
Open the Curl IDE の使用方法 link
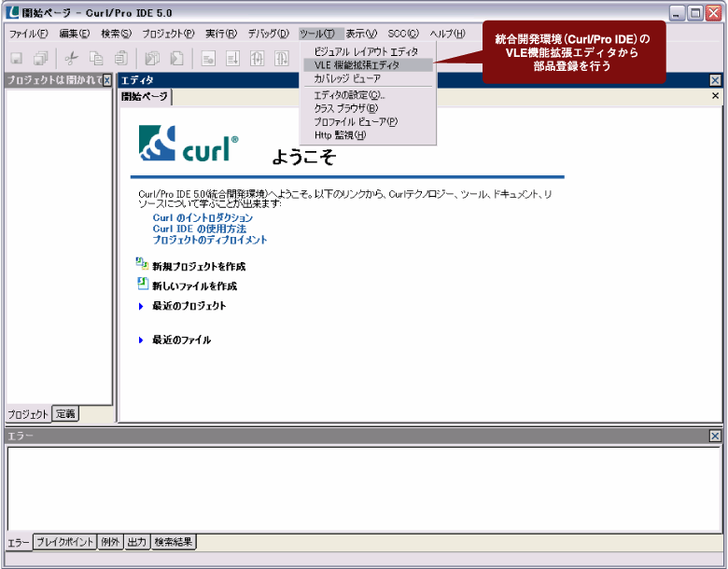pyautogui.click(x=200, y=229)
